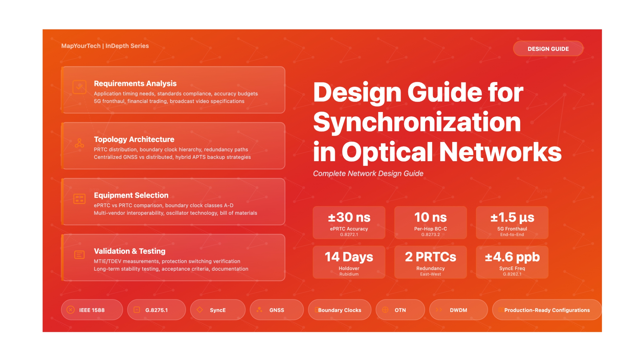Screen dimensions: 644x362
Task: Click the ±1.5 µs 5G Fronthaul stat card
Action: pyautogui.click(x=512, y=223)
